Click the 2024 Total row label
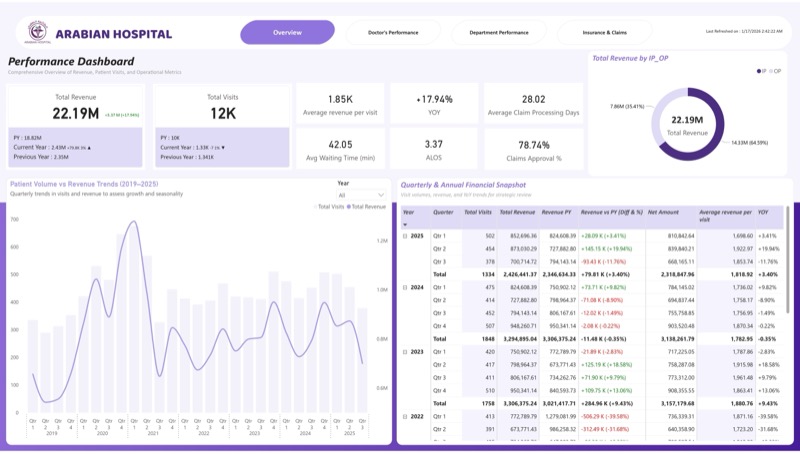 (439, 339)
